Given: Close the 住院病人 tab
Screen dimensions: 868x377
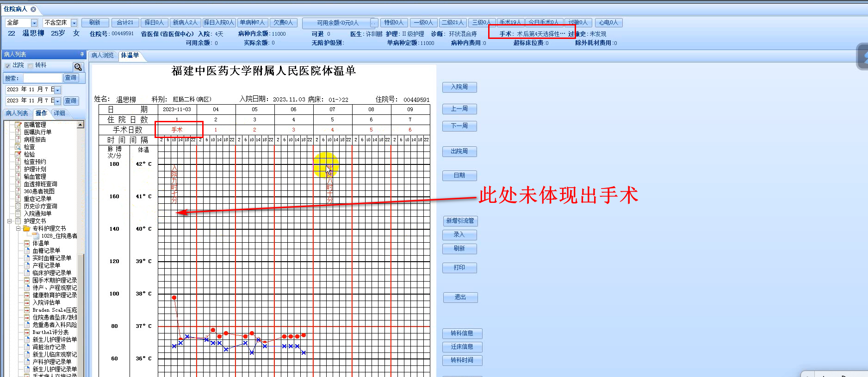Looking at the screenshot, I should click(33, 9).
